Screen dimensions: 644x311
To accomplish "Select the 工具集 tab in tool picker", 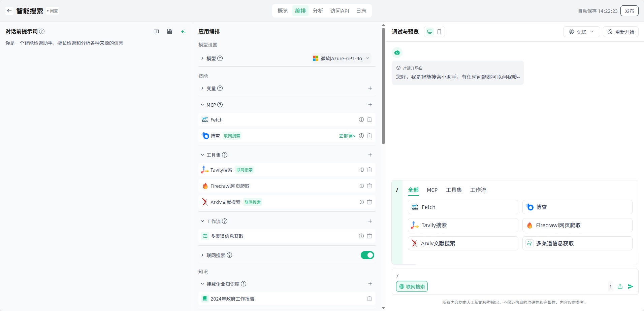I will click(x=454, y=190).
